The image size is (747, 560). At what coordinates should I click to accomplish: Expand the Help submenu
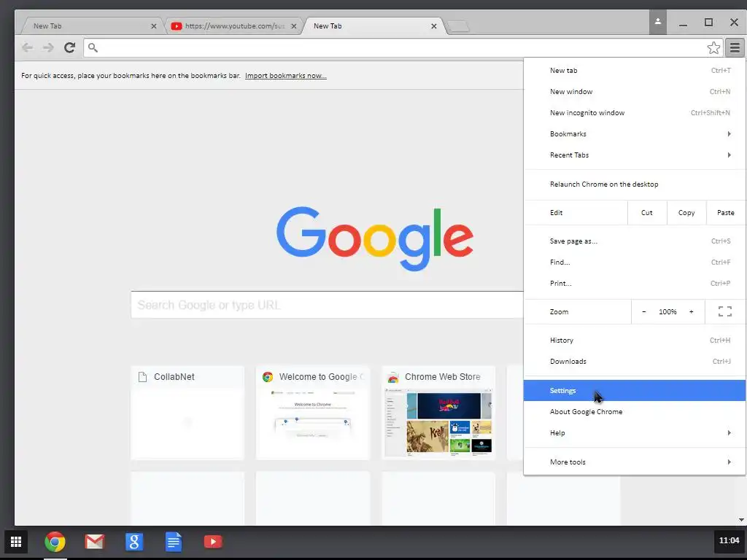tap(635, 433)
